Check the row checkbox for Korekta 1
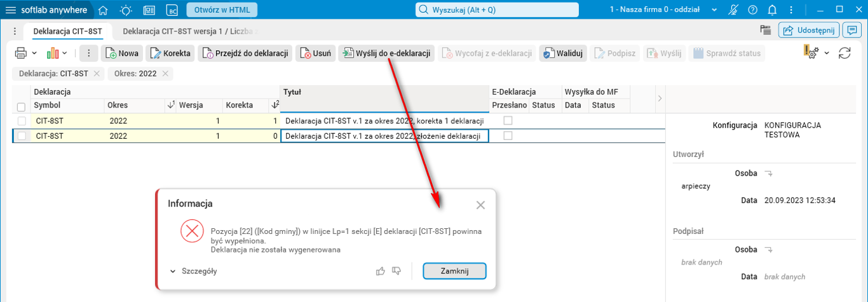This screenshot has width=868, height=302. [22, 121]
